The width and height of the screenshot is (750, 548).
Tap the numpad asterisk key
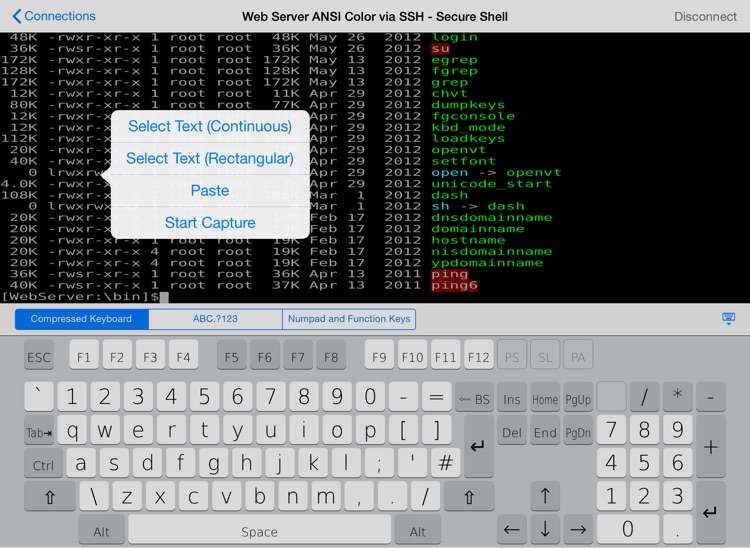click(677, 396)
